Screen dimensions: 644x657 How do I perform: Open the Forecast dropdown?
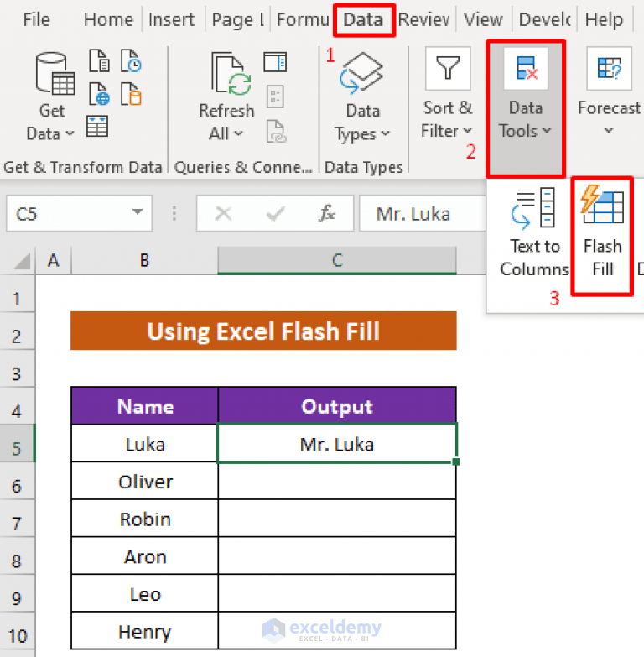(609, 91)
